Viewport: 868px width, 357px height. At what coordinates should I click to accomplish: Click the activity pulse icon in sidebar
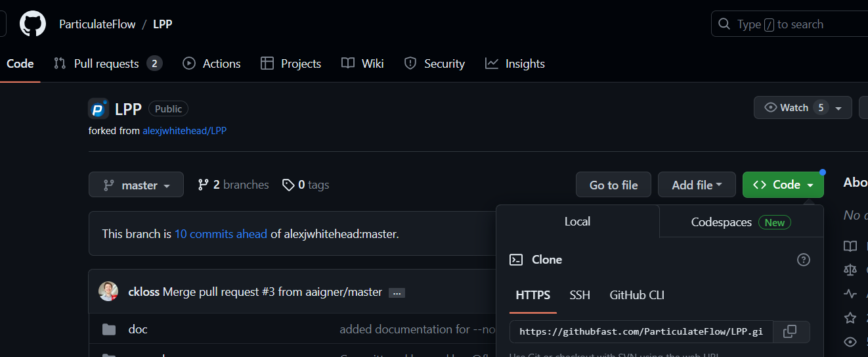(x=850, y=294)
